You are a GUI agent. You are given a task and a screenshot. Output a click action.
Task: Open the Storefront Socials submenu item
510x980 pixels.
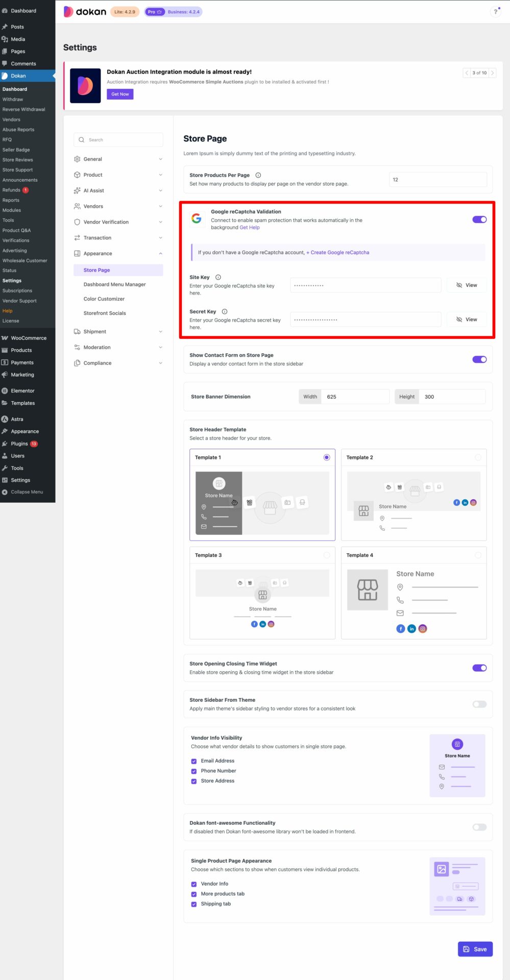click(x=105, y=313)
